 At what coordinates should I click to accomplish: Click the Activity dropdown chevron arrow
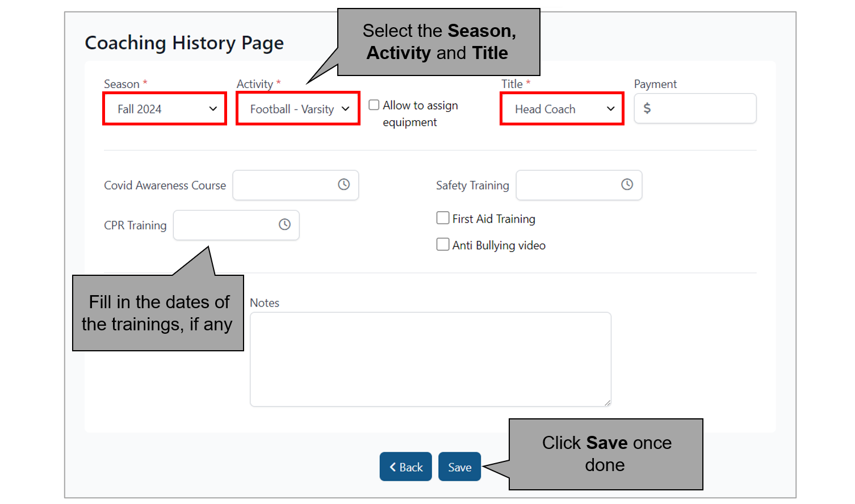(345, 109)
